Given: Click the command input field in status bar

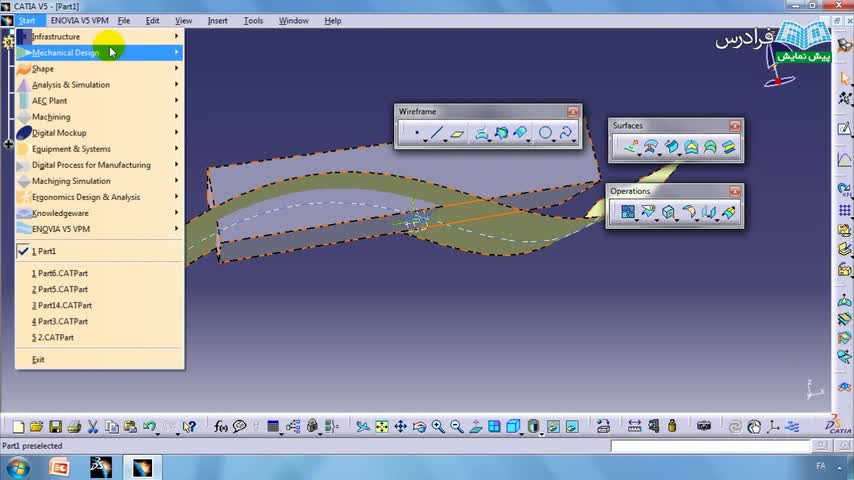Looking at the screenshot, I should (711, 446).
